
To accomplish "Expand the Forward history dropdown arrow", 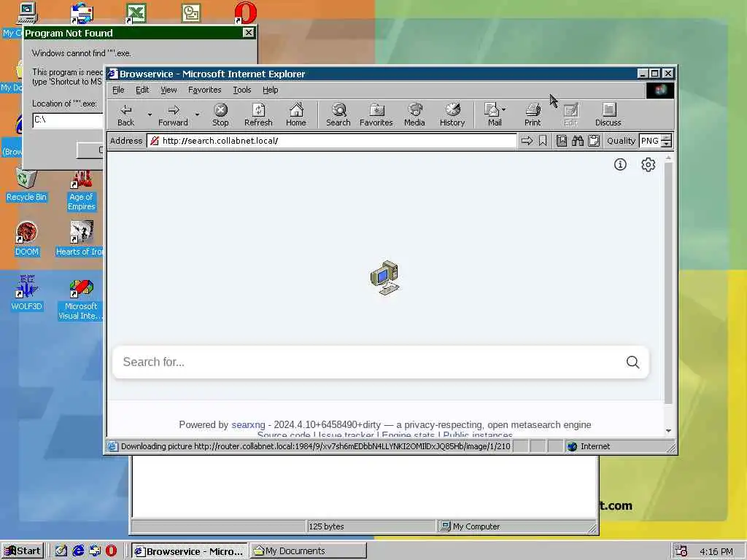I will (x=197, y=114).
